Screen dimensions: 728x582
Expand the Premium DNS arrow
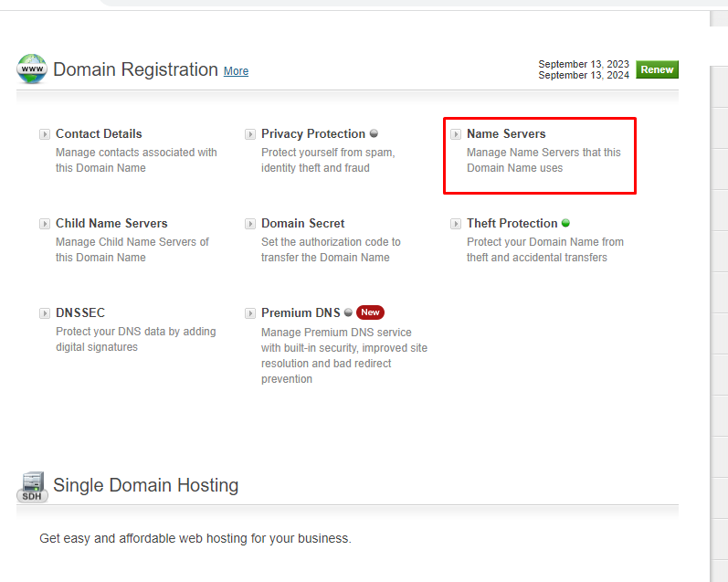[x=250, y=313]
